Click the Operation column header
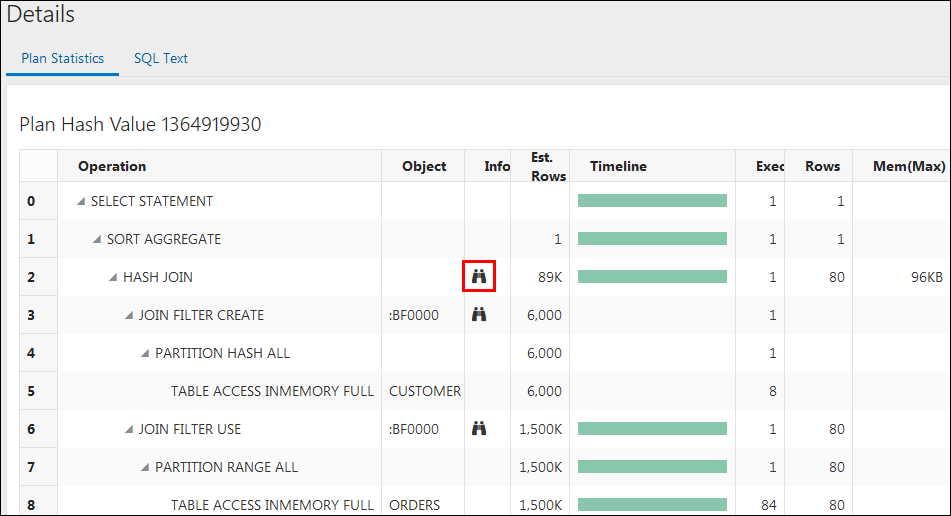951x516 pixels. [x=112, y=166]
